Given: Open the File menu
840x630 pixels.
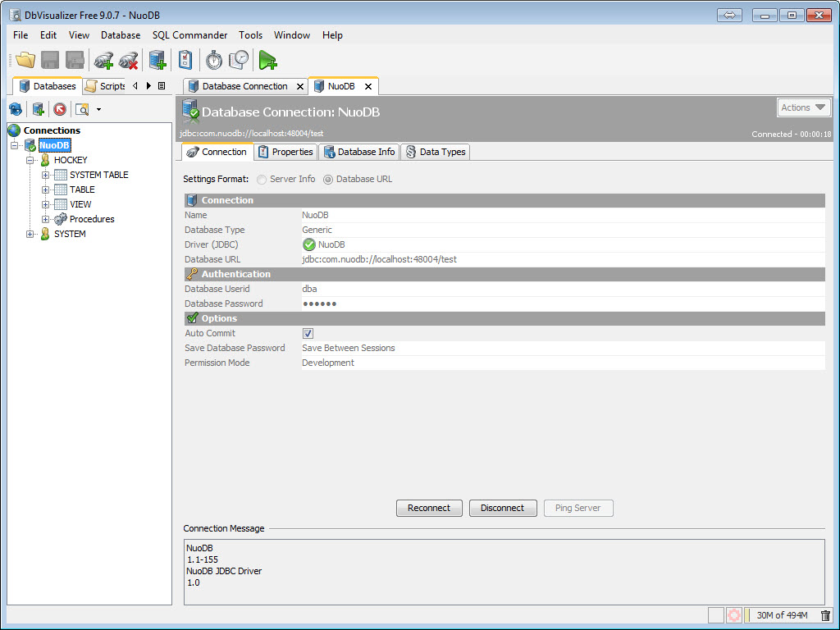Looking at the screenshot, I should click(x=21, y=35).
